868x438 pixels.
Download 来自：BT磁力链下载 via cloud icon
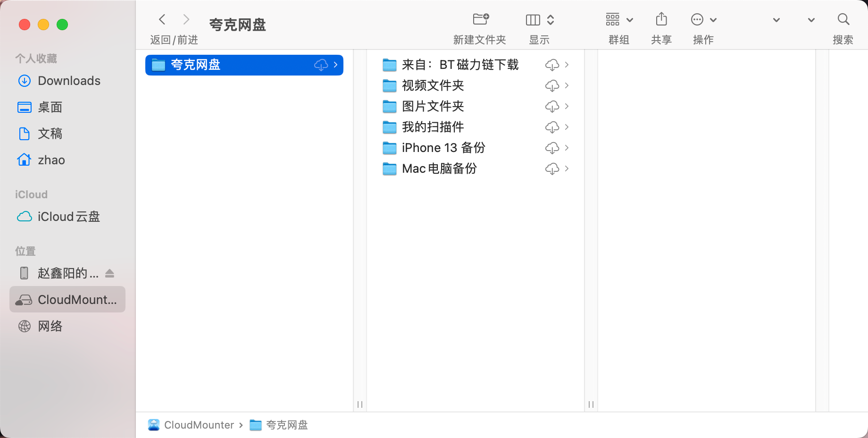tap(552, 65)
